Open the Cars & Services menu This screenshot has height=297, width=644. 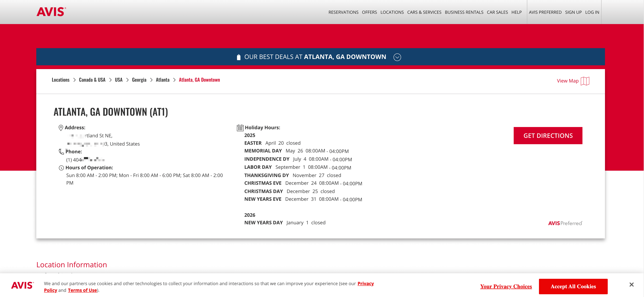click(x=424, y=12)
